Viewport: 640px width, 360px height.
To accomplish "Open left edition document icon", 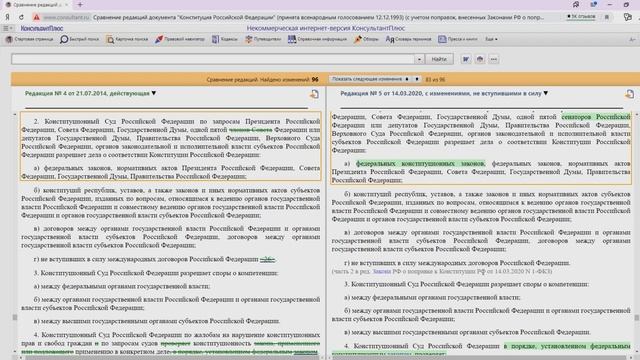I will pos(314,94).
